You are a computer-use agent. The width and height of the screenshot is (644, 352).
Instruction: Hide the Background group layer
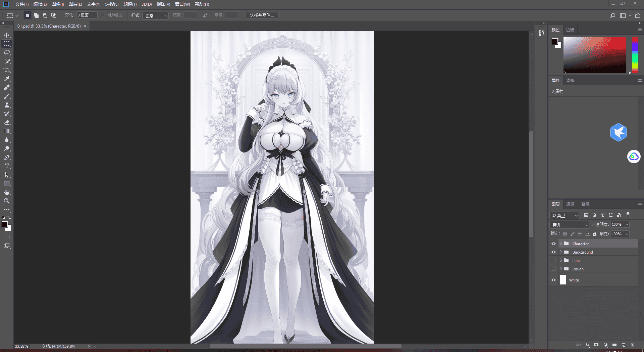[x=553, y=252]
